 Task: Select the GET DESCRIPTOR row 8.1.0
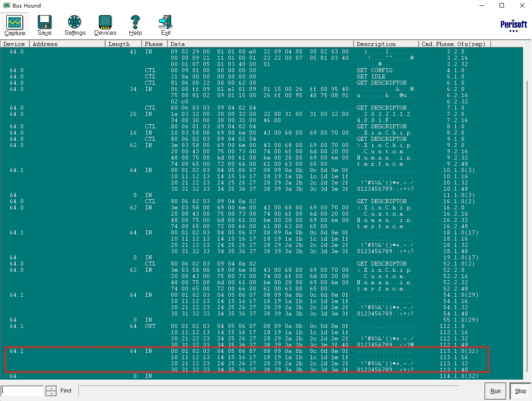[x=261, y=126]
